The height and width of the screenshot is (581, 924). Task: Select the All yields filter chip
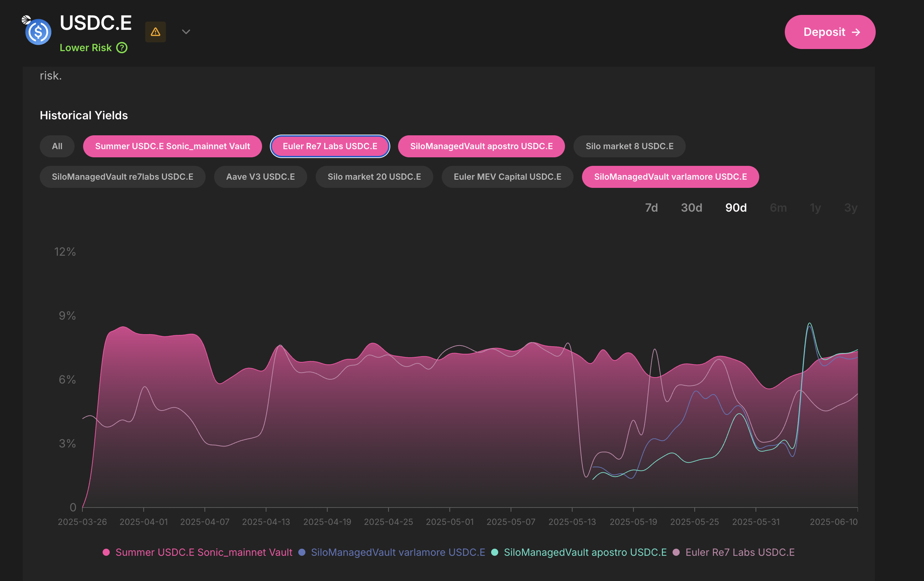[x=57, y=146]
